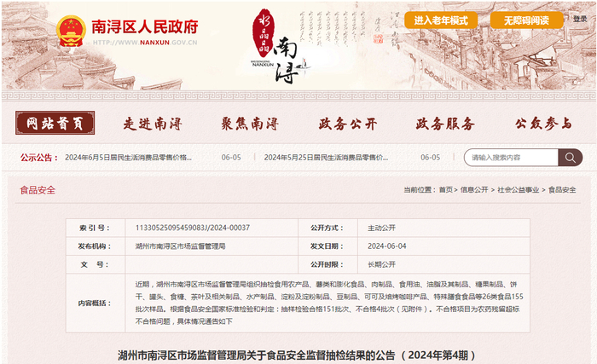Click the national emblem logo
The width and height of the screenshot is (597, 364).
(x=71, y=32)
